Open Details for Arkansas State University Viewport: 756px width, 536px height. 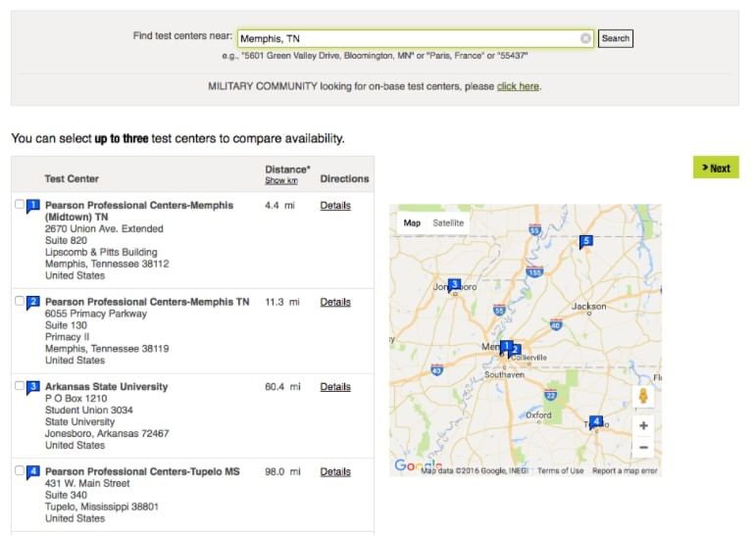(335, 387)
